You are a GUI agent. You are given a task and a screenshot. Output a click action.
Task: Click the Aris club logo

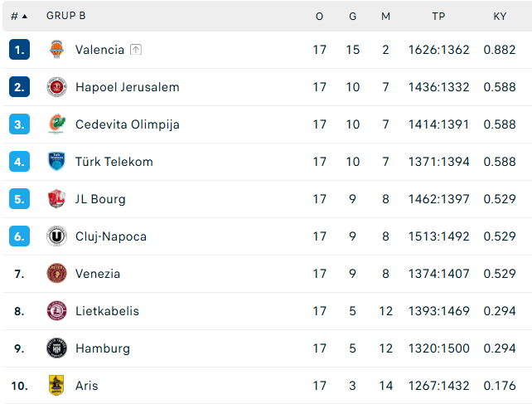pos(56,386)
